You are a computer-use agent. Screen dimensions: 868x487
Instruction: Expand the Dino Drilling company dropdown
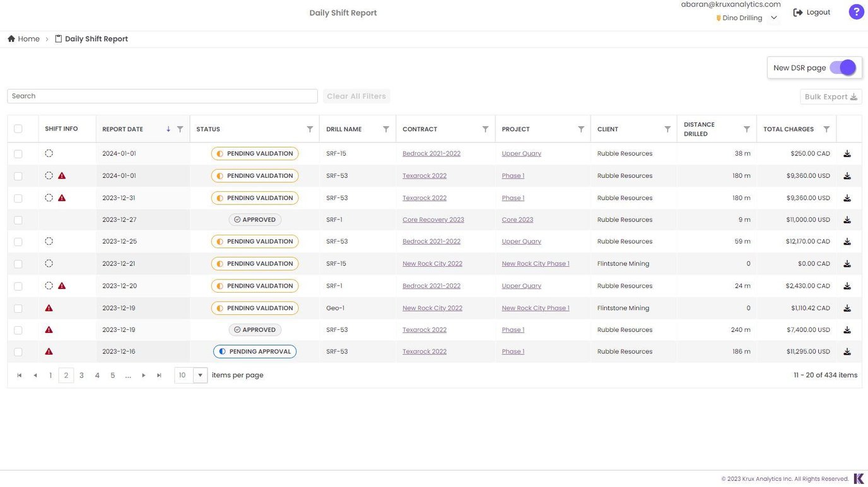click(x=773, y=18)
